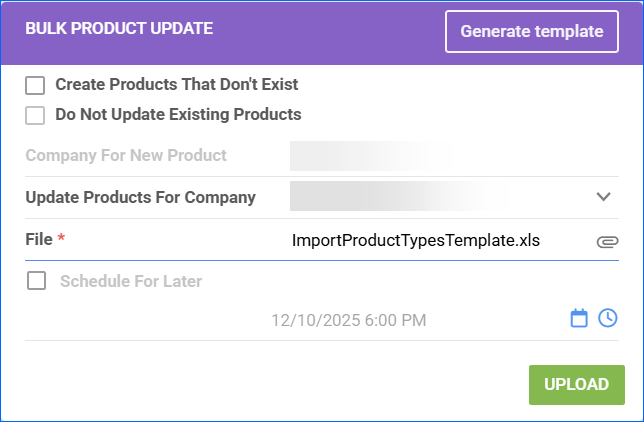Viewport: 644px width, 422px height.
Task: Click the green UPLOAD button
Action: (576, 385)
